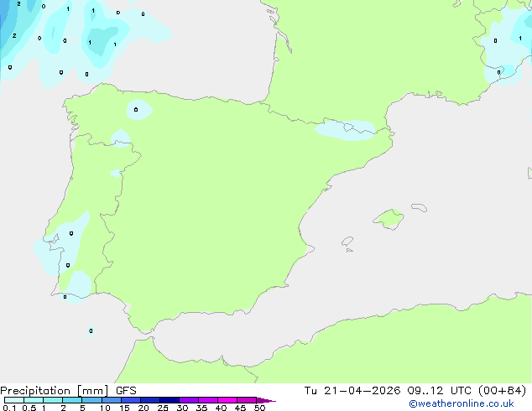Click the '45' legend scale label
This screenshot has height=411, width=532.
(240, 408)
